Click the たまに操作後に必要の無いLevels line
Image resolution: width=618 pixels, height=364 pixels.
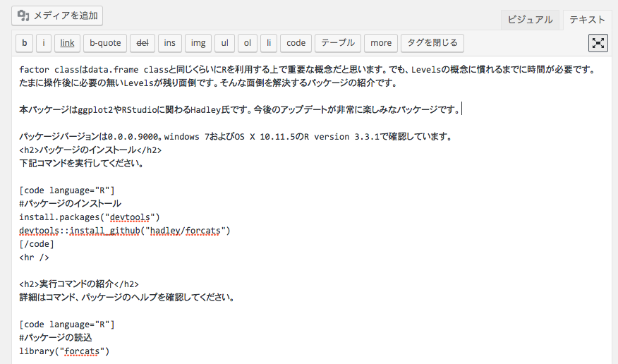(208, 83)
